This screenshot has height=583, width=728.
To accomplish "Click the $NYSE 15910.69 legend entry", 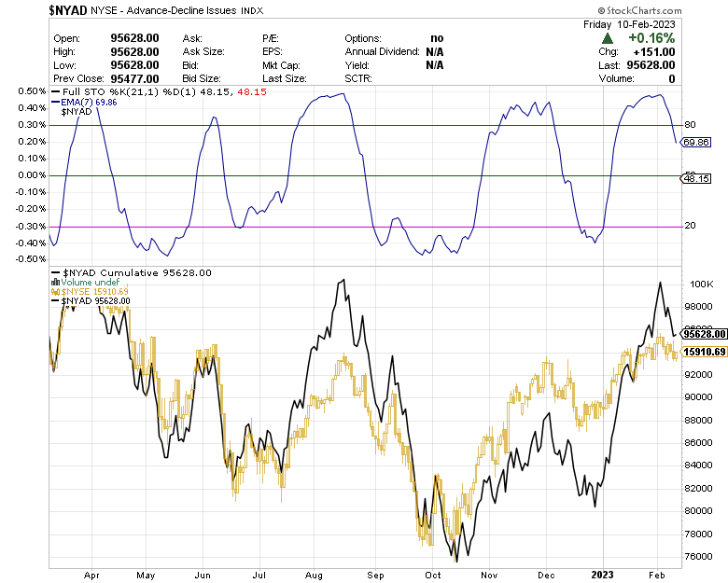I will coord(94,292).
